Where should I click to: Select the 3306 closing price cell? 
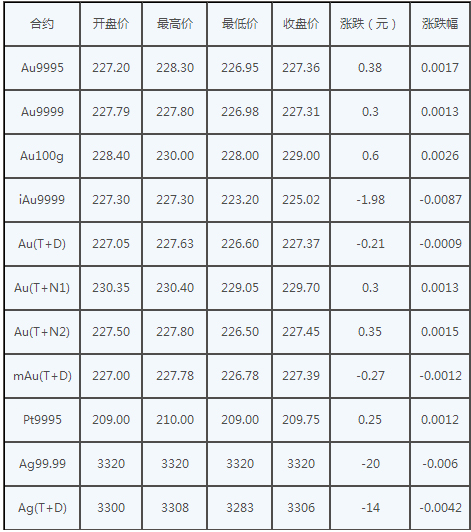coord(301,508)
